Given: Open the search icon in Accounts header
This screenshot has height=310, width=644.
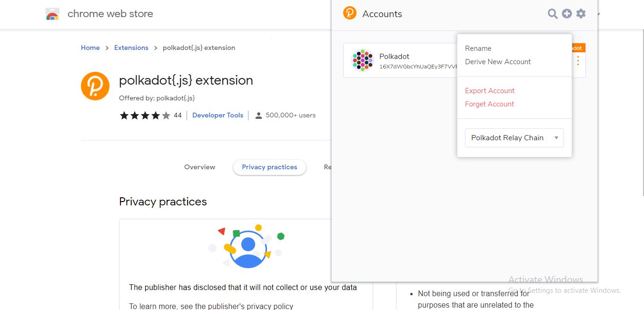Looking at the screenshot, I should (x=553, y=14).
